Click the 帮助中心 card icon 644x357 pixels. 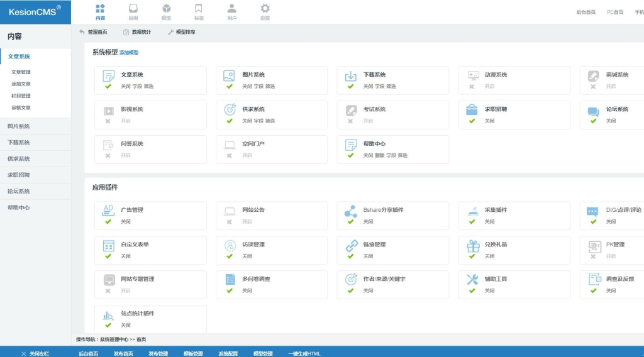click(x=351, y=145)
